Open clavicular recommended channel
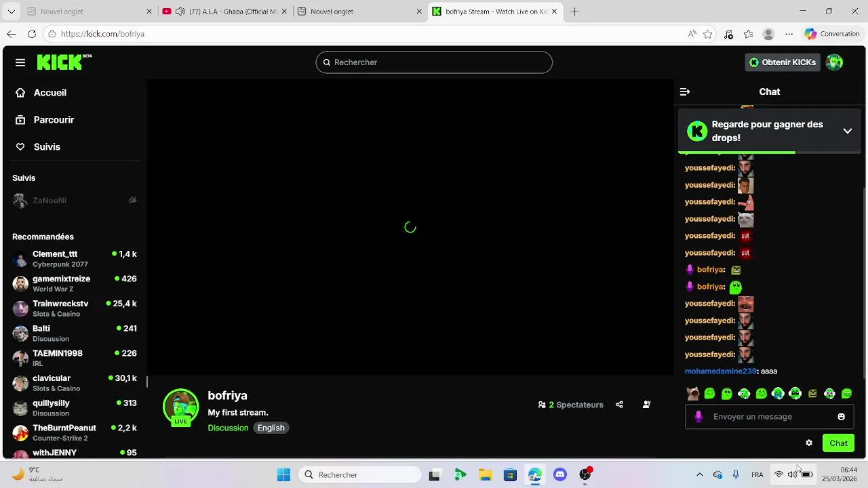868x488 pixels. pyautogui.click(x=75, y=383)
